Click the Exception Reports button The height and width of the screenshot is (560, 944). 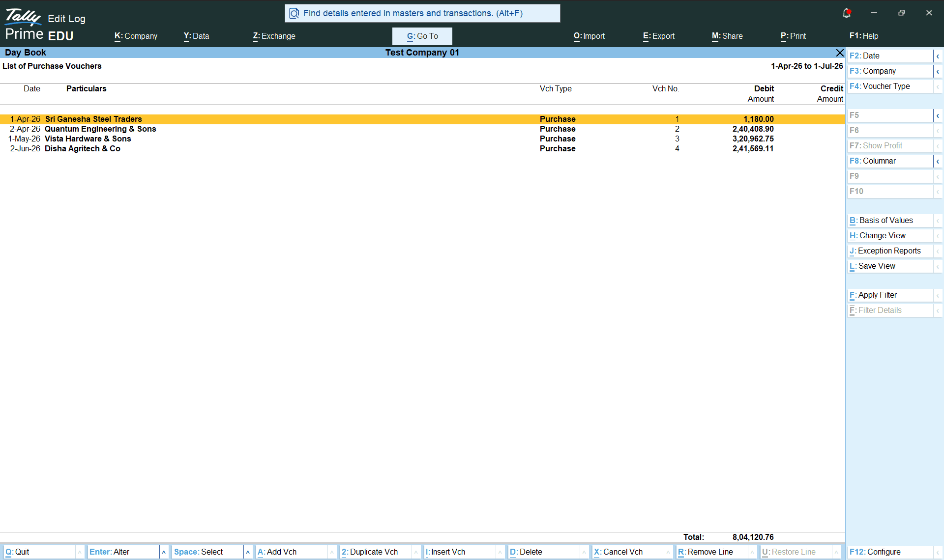pos(890,251)
